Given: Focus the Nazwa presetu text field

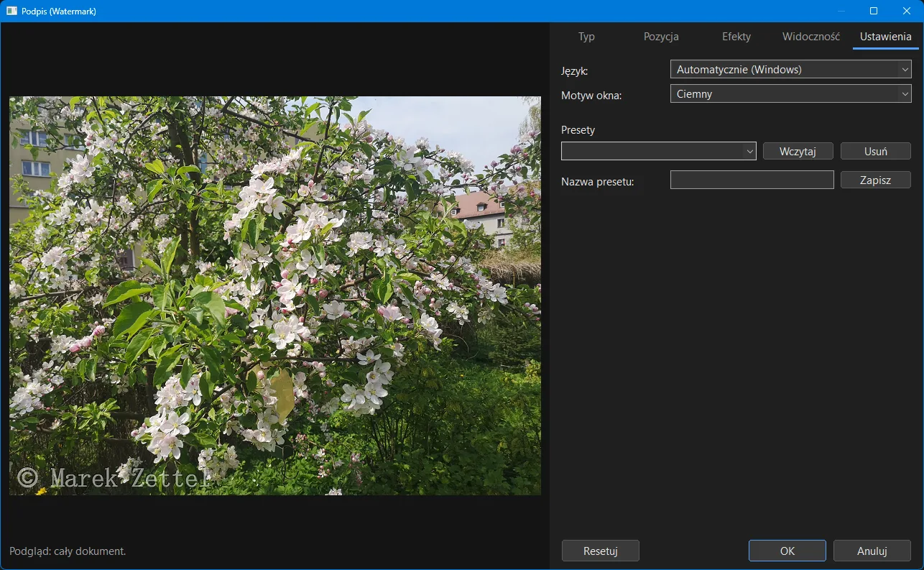Looking at the screenshot, I should click(x=752, y=180).
